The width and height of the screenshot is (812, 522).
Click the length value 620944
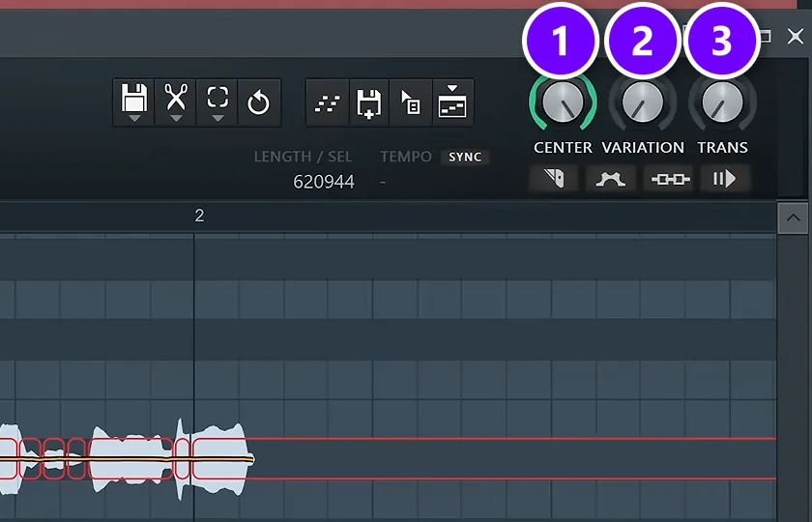tap(324, 182)
